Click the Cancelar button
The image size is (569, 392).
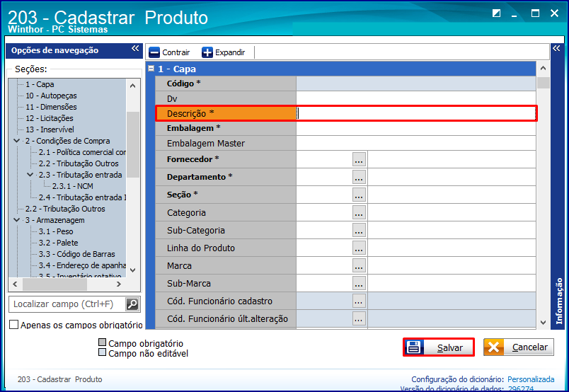[519, 347]
